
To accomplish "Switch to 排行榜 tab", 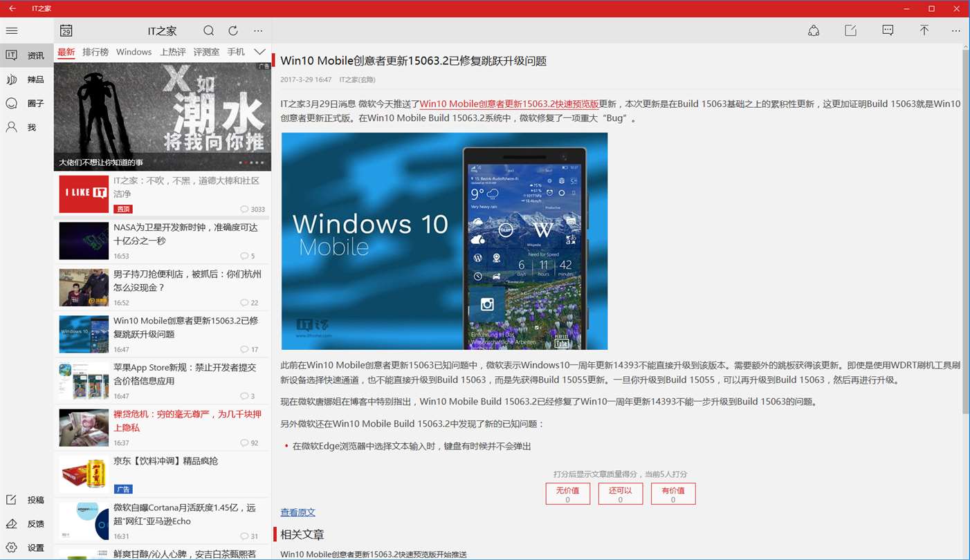I will 95,52.
